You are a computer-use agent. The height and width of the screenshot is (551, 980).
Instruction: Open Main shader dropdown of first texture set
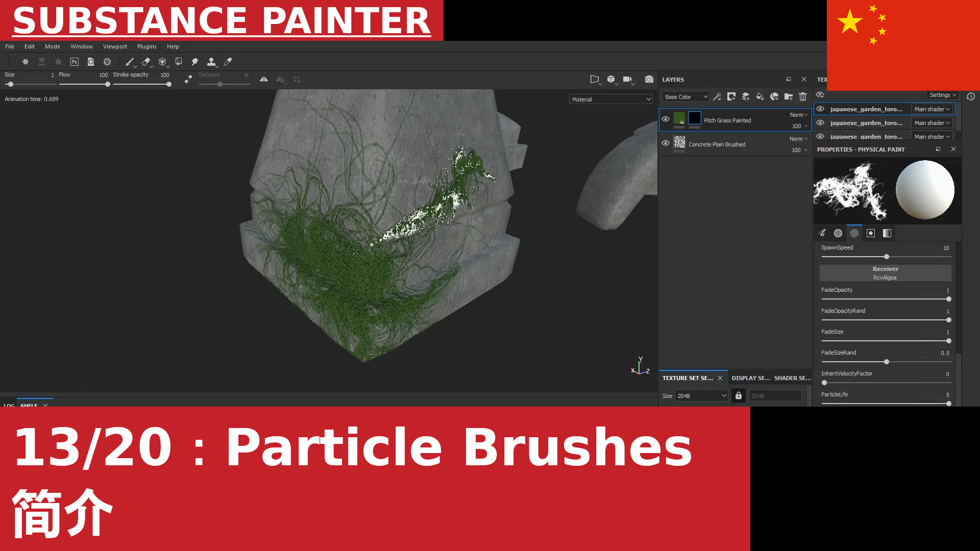(932, 109)
